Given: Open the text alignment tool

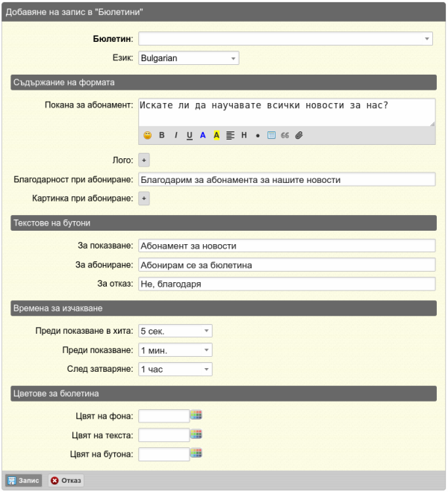Looking at the screenshot, I should (x=230, y=135).
